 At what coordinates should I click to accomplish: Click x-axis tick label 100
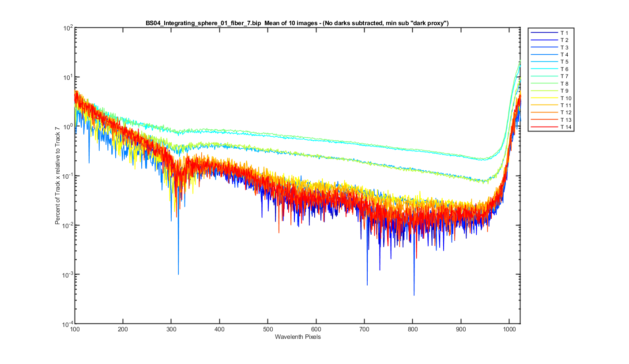click(x=75, y=329)
